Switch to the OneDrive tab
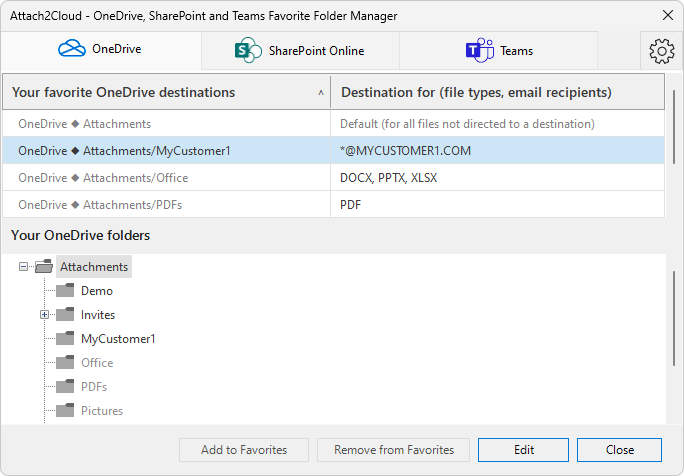 [101, 50]
